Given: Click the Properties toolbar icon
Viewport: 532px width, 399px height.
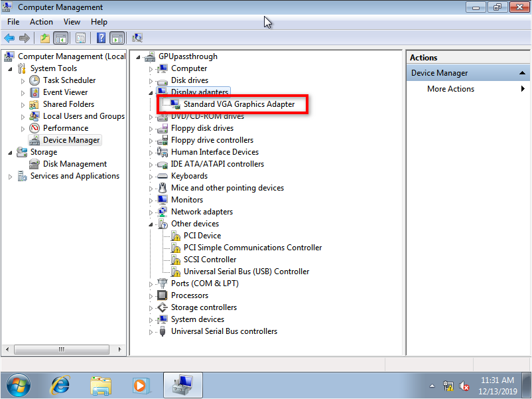Looking at the screenshot, I should pyautogui.click(x=81, y=39).
